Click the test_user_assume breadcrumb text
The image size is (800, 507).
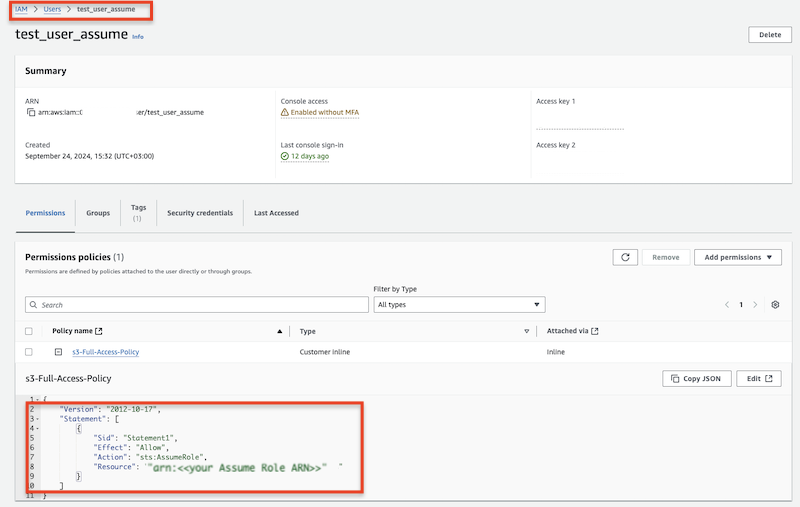[106, 9]
